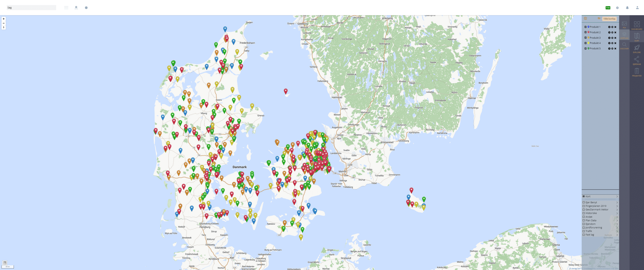The height and width of the screenshot is (270, 644).
Task: Toggle visibility checkbox of Produkt 2
Action: (x=585, y=32)
